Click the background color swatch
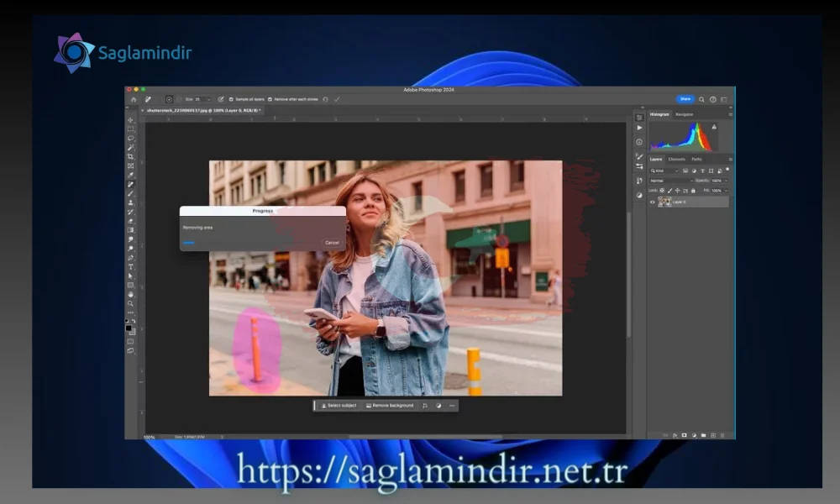Image resolution: width=840 pixels, height=504 pixels. (x=133, y=332)
